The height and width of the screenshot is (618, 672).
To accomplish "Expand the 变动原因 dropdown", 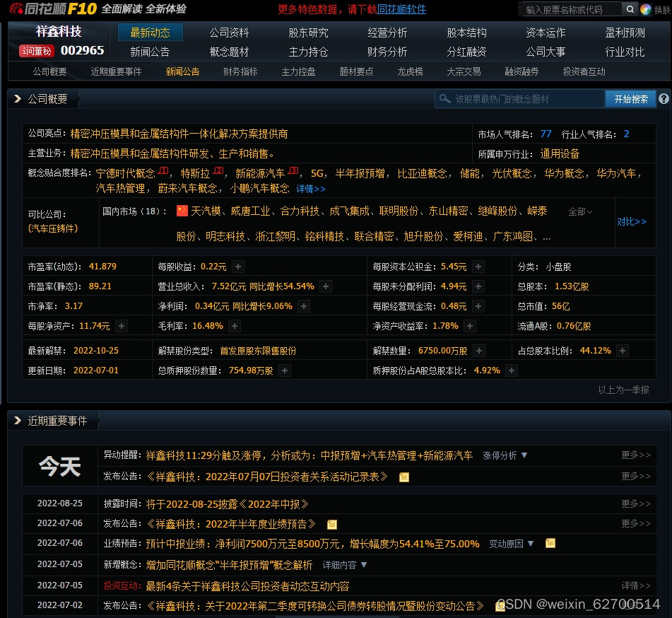I will click(512, 544).
